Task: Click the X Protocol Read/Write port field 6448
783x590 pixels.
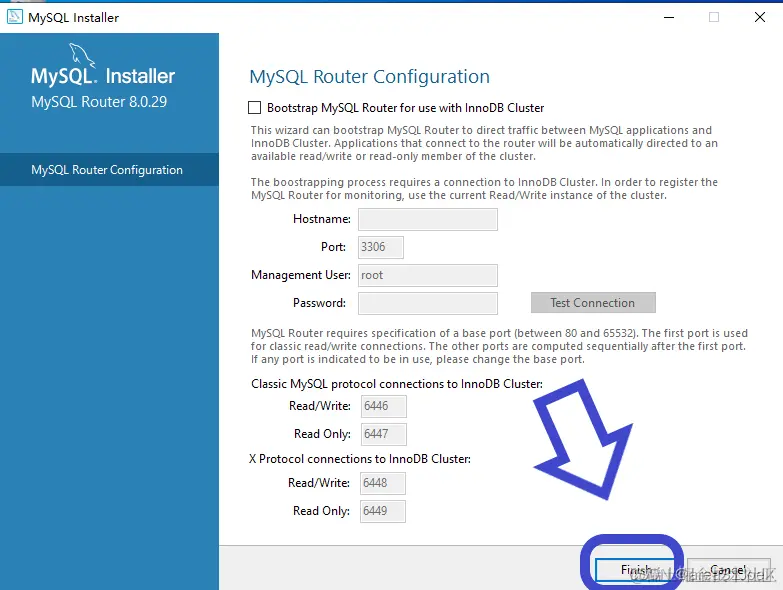Action: click(x=383, y=483)
